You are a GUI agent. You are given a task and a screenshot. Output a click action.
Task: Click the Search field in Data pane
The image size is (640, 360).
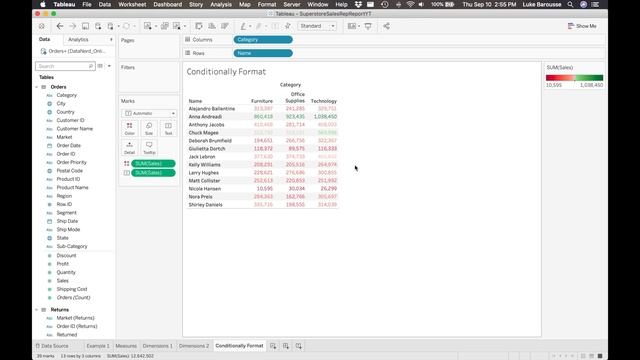[x=65, y=66]
